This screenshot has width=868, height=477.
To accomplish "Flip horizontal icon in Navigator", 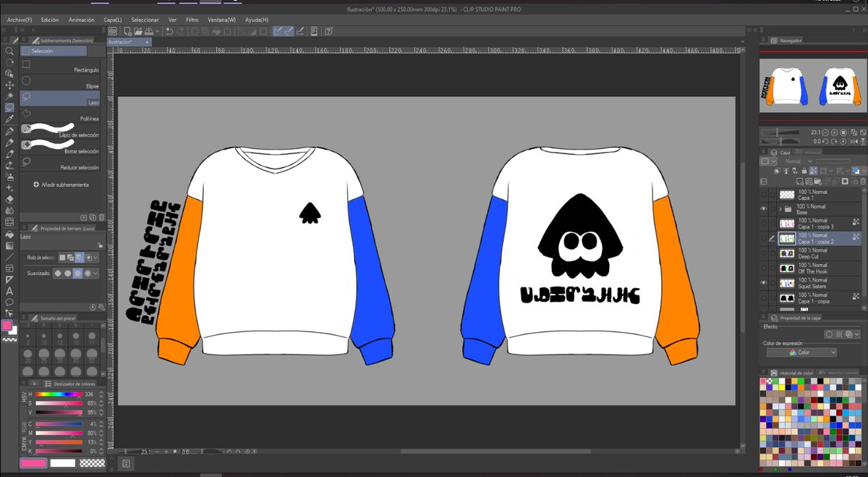I will click(853, 142).
